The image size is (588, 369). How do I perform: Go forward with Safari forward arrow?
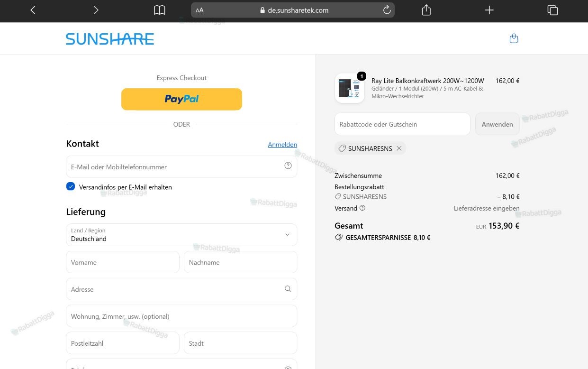(x=96, y=10)
